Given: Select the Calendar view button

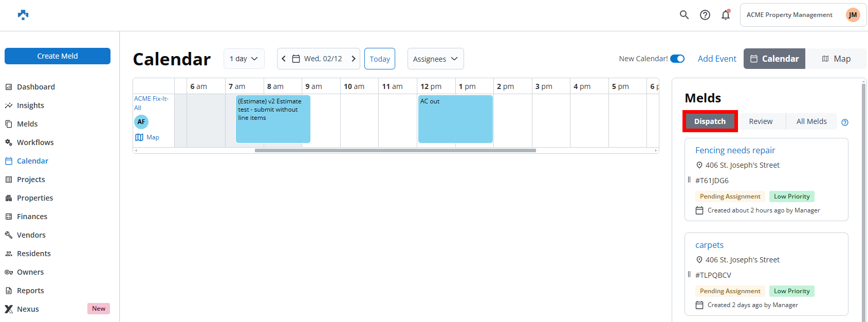Looking at the screenshot, I should point(774,59).
